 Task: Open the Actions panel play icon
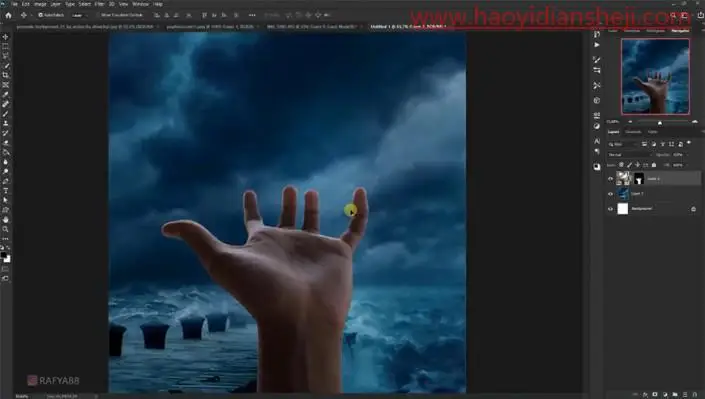[597, 45]
